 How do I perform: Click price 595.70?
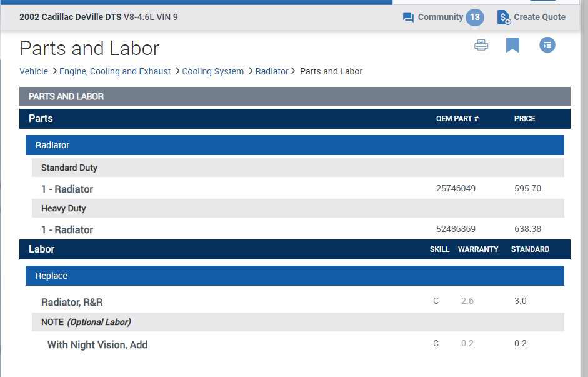527,188
